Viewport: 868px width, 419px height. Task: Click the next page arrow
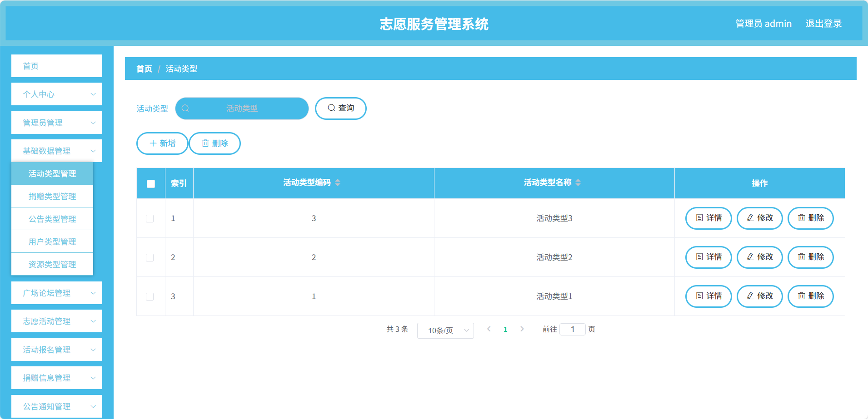coord(522,329)
